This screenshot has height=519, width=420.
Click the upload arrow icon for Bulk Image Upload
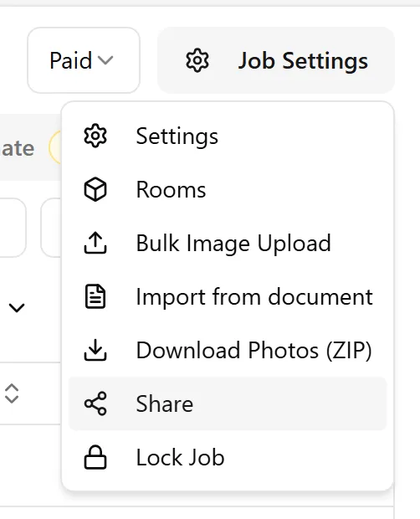pos(95,243)
